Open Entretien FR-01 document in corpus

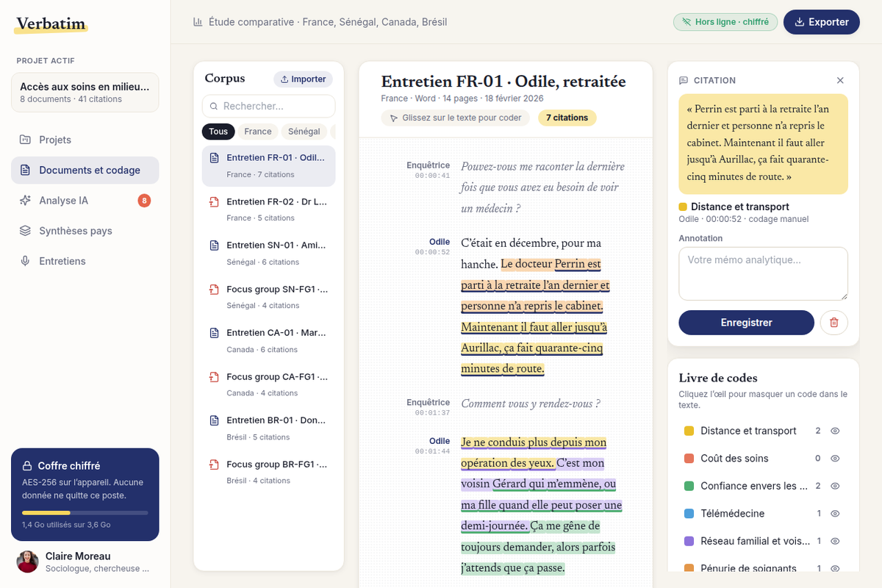(268, 166)
